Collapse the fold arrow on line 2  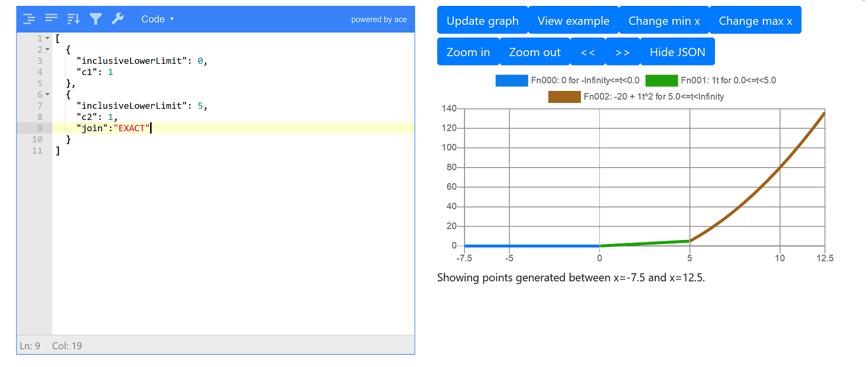tap(48, 50)
